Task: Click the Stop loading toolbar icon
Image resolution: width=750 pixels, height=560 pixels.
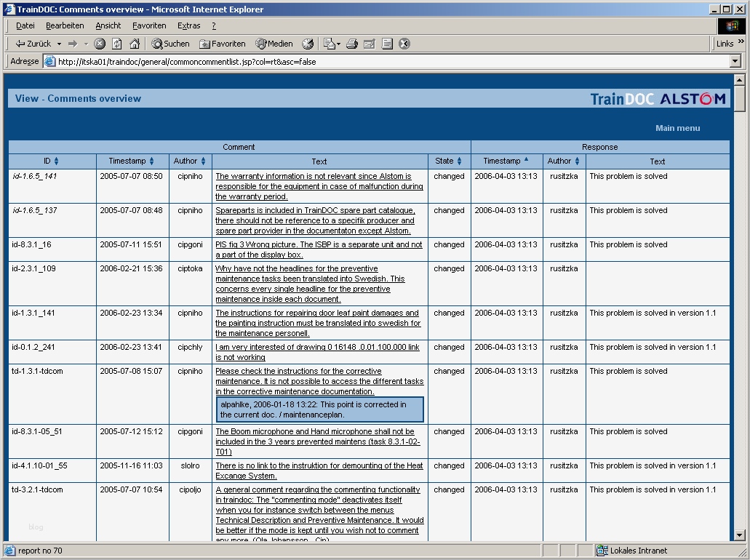Action: [x=100, y=44]
